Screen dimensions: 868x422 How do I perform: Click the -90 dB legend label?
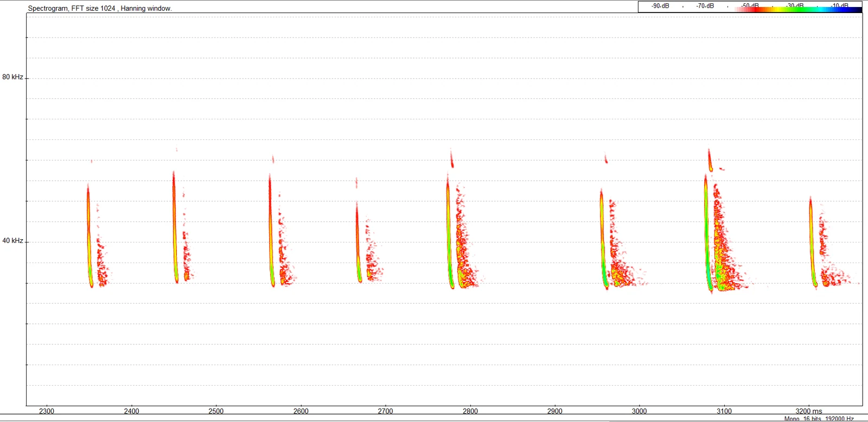click(x=660, y=6)
